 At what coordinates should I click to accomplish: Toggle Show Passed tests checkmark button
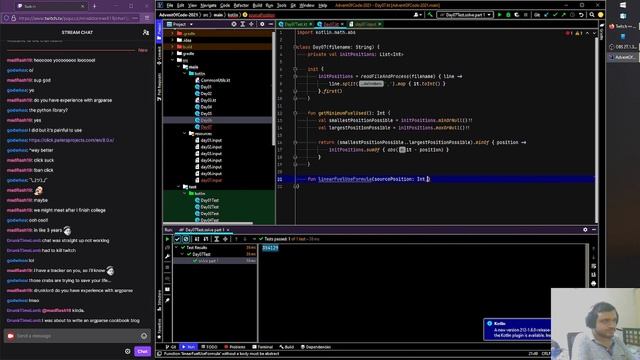coord(177,239)
